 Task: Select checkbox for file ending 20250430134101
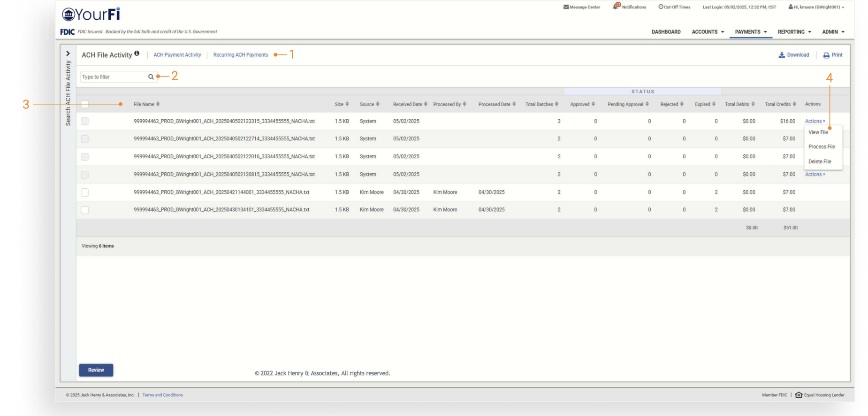tap(85, 210)
